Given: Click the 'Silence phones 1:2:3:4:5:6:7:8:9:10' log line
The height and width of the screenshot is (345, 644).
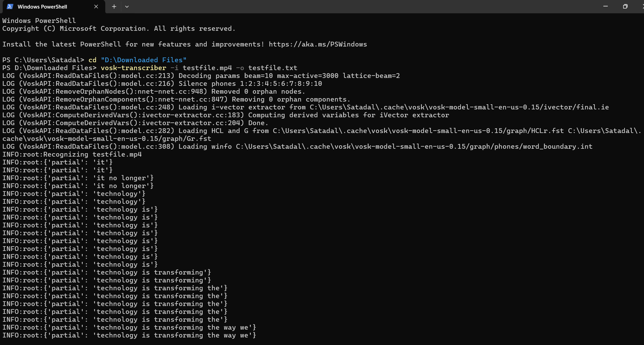Looking at the screenshot, I should click(x=162, y=83).
